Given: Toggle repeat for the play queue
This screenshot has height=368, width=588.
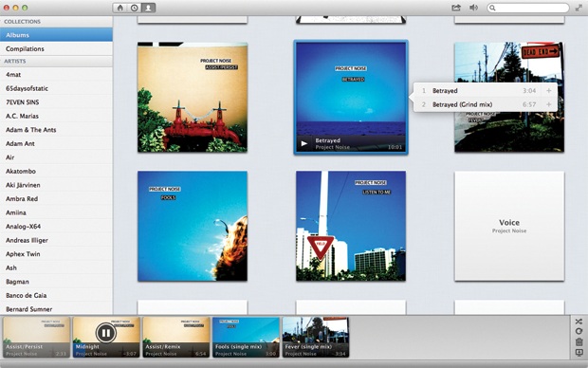Looking at the screenshot, I should pyautogui.click(x=579, y=331).
